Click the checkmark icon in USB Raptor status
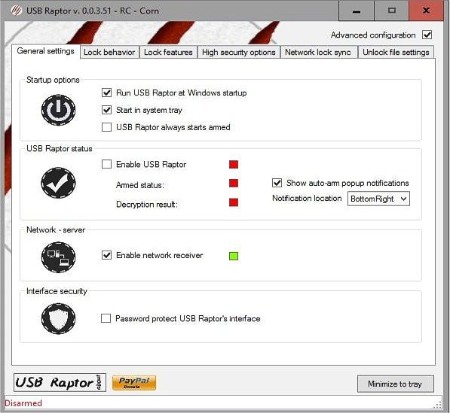The image size is (450, 413). point(58,183)
